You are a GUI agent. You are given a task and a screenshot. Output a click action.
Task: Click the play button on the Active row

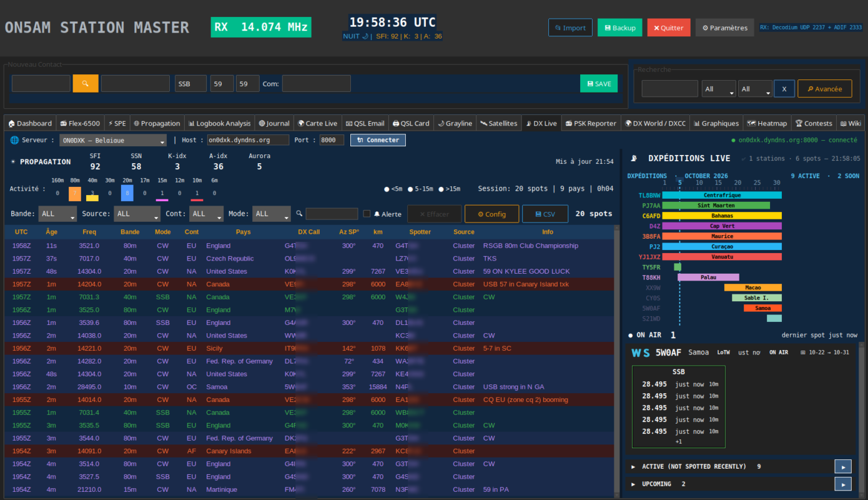point(843,466)
